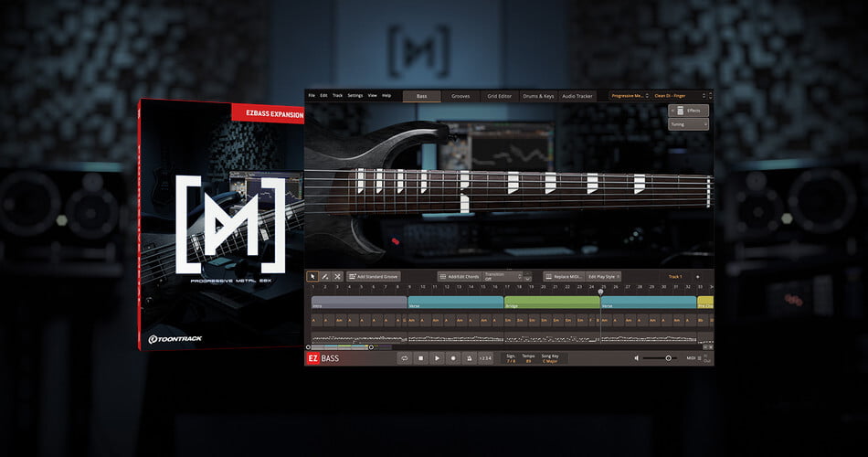
Task: Start playback with play button
Action: click(437, 358)
